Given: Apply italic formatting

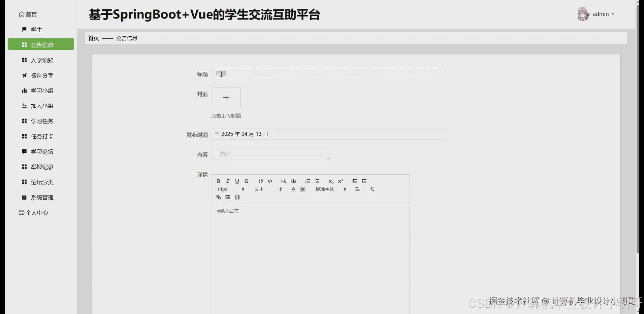Looking at the screenshot, I should [x=227, y=181].
